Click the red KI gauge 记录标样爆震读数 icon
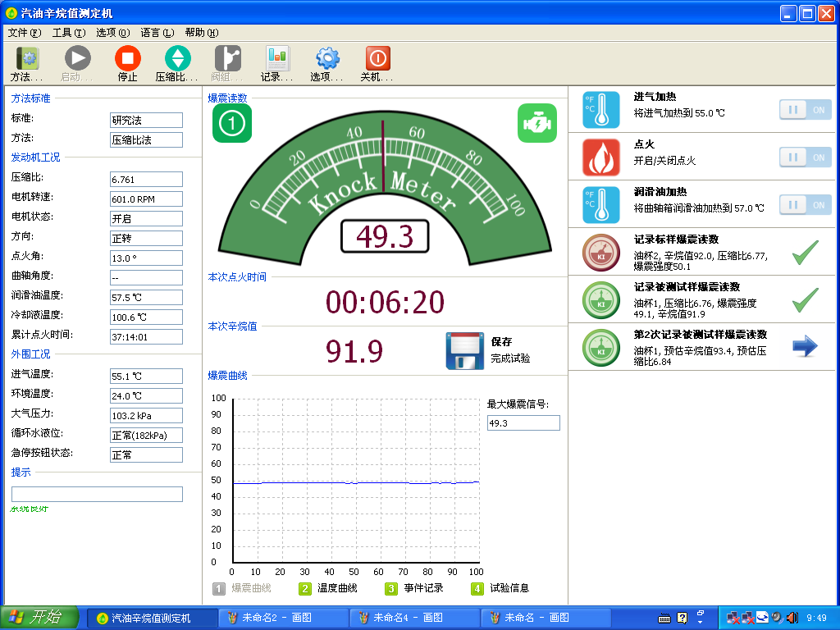840x630 pixels. click(x=601, y=253)
